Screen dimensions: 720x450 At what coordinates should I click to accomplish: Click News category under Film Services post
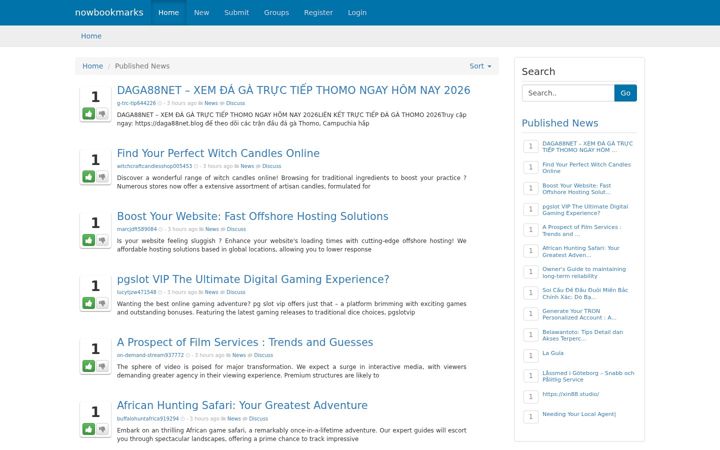point(239,355)
